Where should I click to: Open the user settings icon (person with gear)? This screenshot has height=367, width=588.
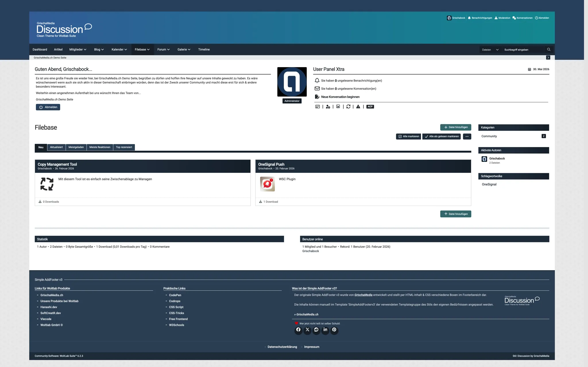(328, 107)
